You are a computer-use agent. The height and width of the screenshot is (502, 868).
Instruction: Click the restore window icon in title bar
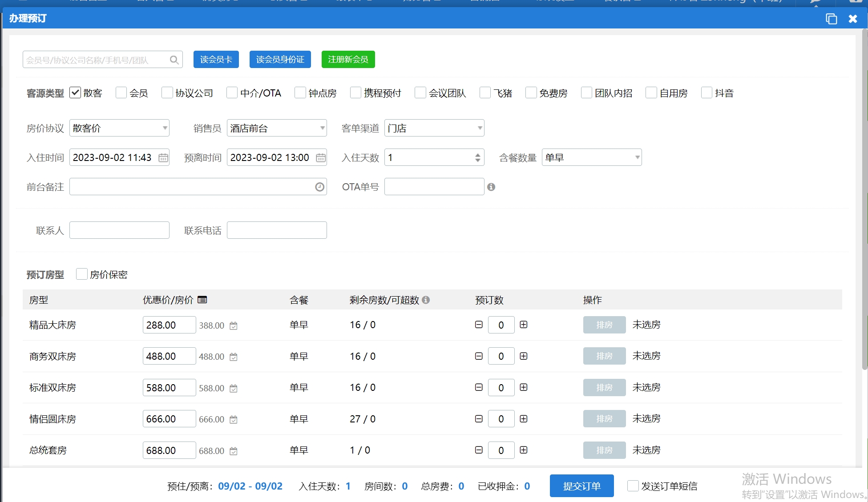pyautogui.click(x=831, y=19)
